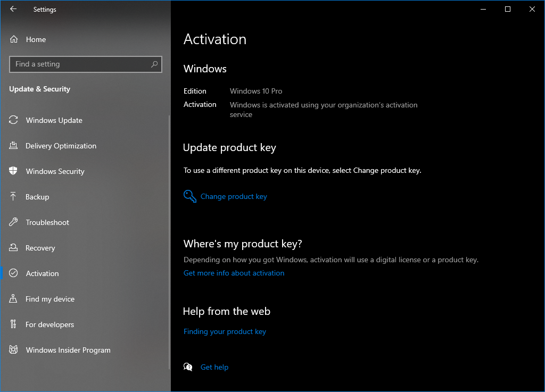This screenshot has width=545, height=392.
Task: Click the Update product key heading
Action: tap(229, 147)
